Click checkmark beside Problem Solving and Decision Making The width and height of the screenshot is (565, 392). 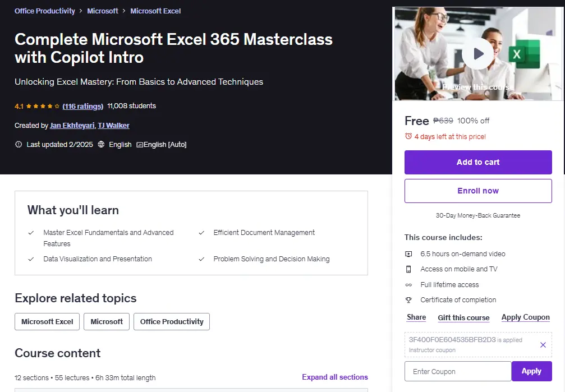(201, 259)
